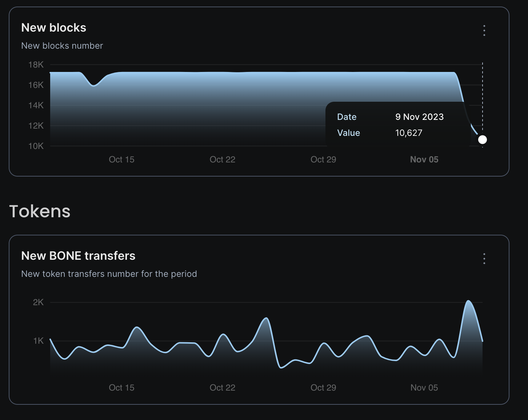The width and height of the screenshot is (528, 420).
Task: Click the white data point marker on New blocks chart
Action: [x=482, y=140]
